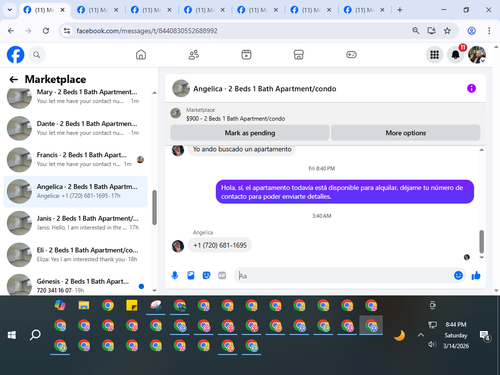The image size is (500, 375).
Task: Choose a GIF icon in composer
Action: pyautogui.click(x=222, y=275)
